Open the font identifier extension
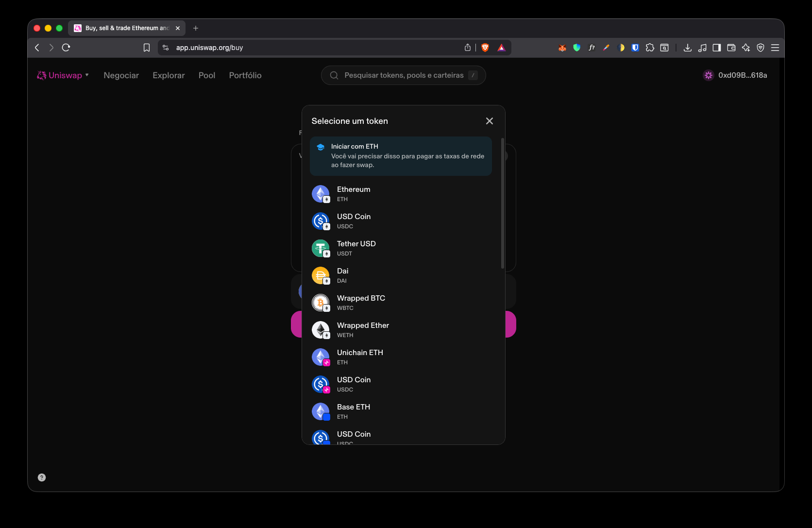The height and width of the screenshot is (528, 812). click(x=592, y=48)
